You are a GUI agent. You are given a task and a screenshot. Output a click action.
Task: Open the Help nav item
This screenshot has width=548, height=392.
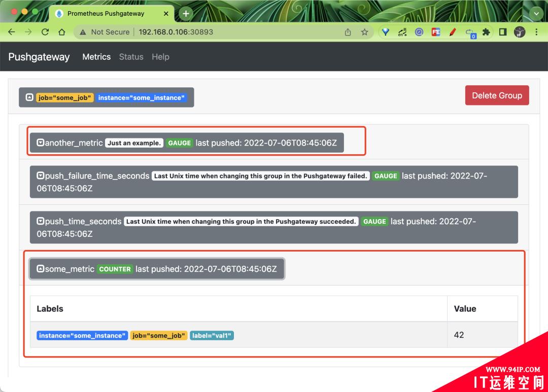tap(160, 57)
